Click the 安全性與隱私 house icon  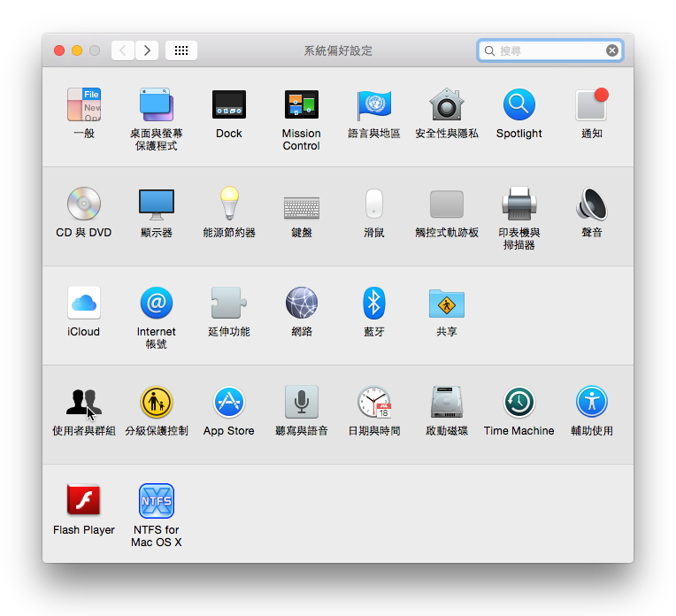pyautogui.click(x=446, y=105)
